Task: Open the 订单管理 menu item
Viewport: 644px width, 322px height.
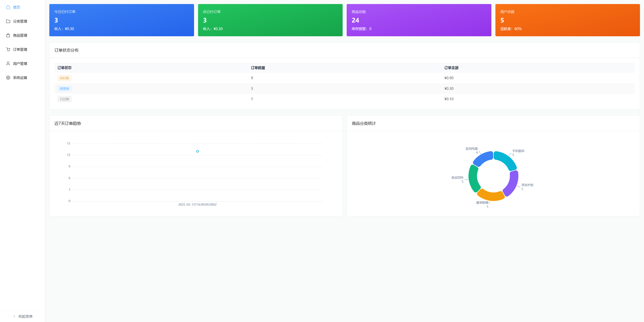Action: pyautogui.click(x=20, y=50)
